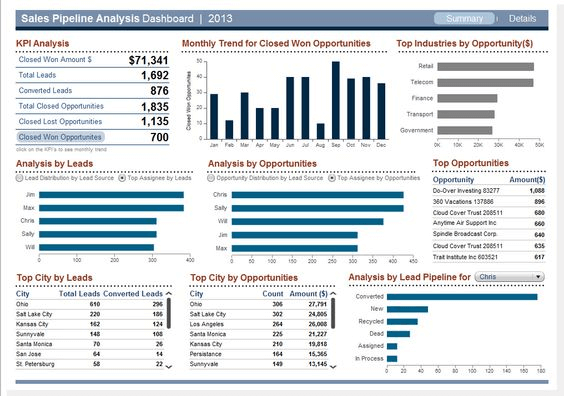Click Sally's bar in Analysis by Opportunities

point(318,208)
